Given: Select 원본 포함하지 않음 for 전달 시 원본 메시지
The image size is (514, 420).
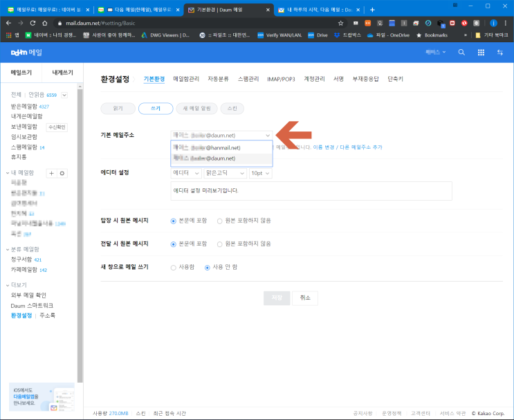Looking at the screenshot, I should click(x=219, y=244).
